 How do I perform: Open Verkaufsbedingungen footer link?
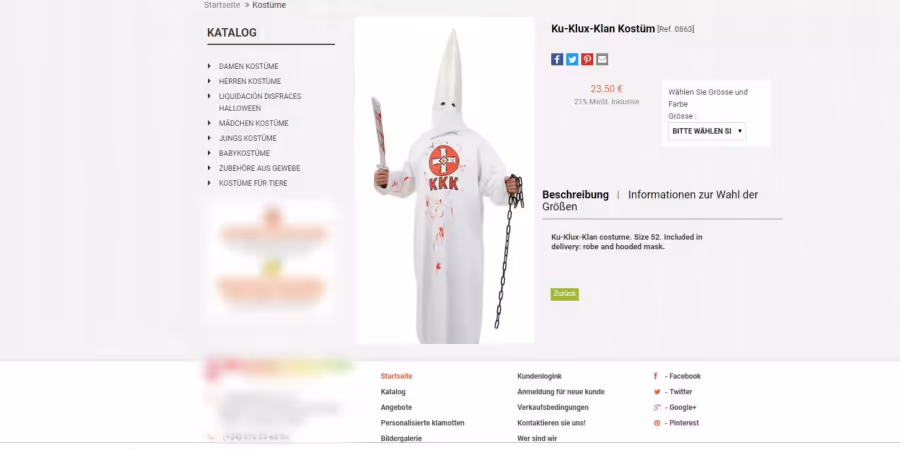(553, 408)
